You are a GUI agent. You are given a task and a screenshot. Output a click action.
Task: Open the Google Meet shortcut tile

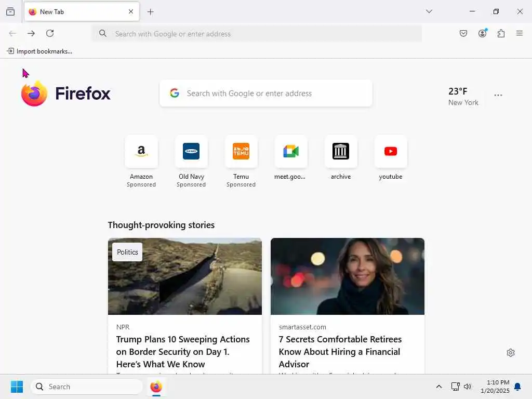click(x=291, y=158)
